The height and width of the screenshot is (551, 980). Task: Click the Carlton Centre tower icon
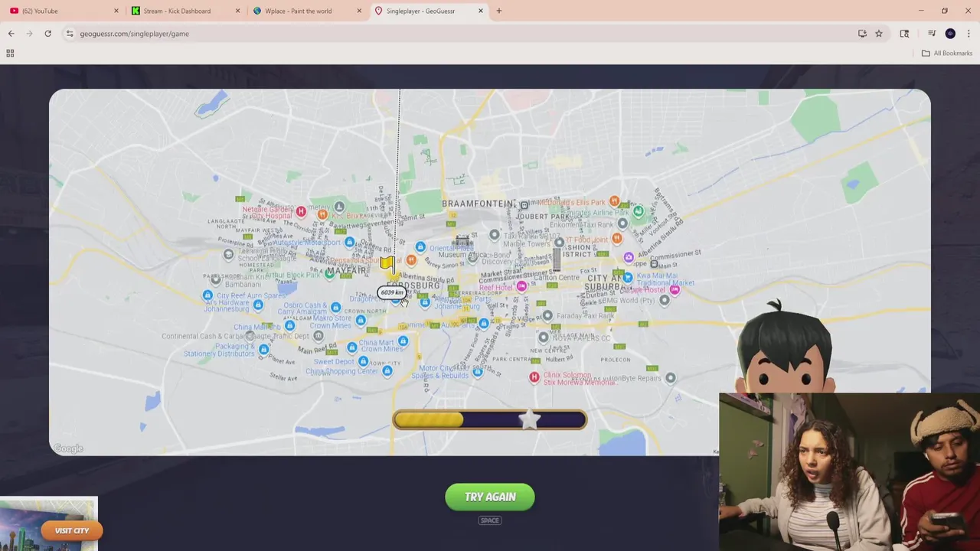(557, 259)
